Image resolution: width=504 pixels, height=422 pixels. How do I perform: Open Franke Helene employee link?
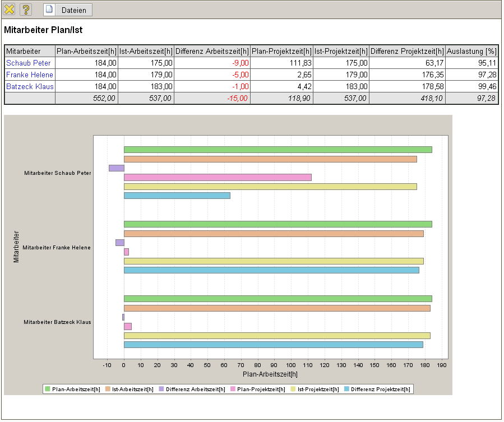[30, 75]
